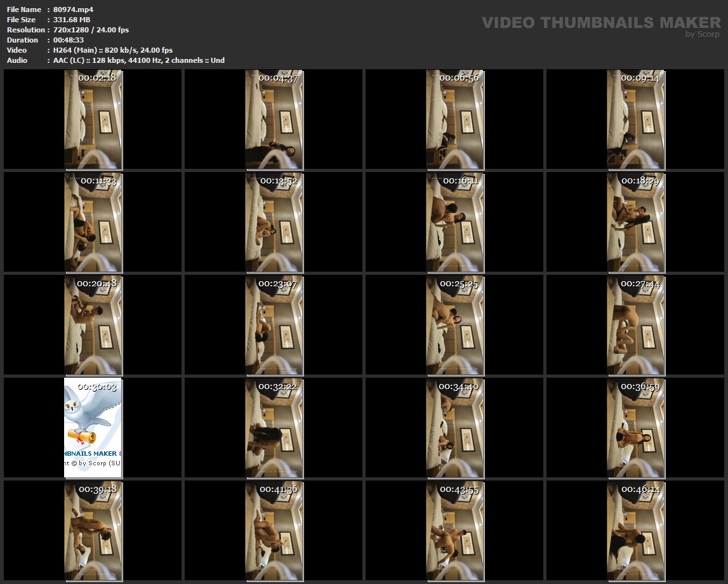
Task: Click the owl logo frame at 00:30:03
Action: click(x=93, y=428)
